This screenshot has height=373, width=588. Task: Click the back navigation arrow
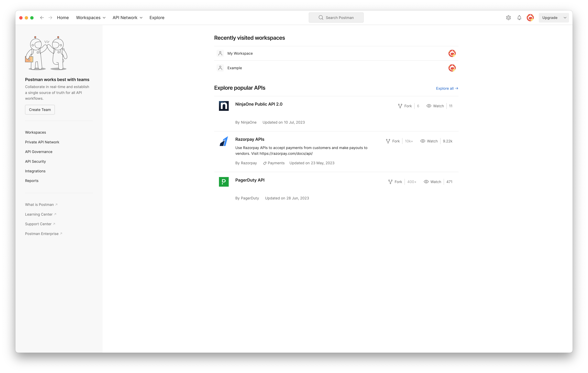tap(42, 18)
